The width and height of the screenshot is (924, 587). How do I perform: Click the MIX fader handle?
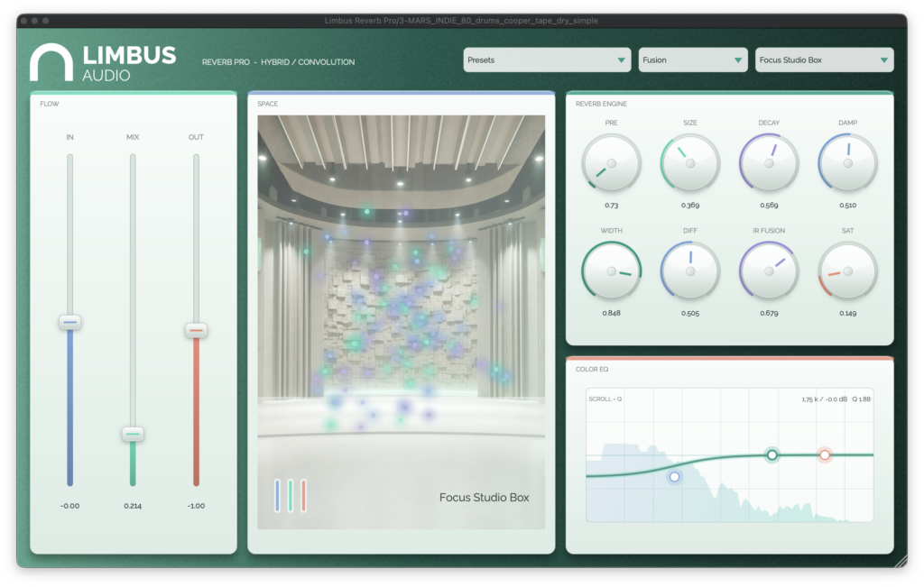pyautogui.click(x=133, y=434)
